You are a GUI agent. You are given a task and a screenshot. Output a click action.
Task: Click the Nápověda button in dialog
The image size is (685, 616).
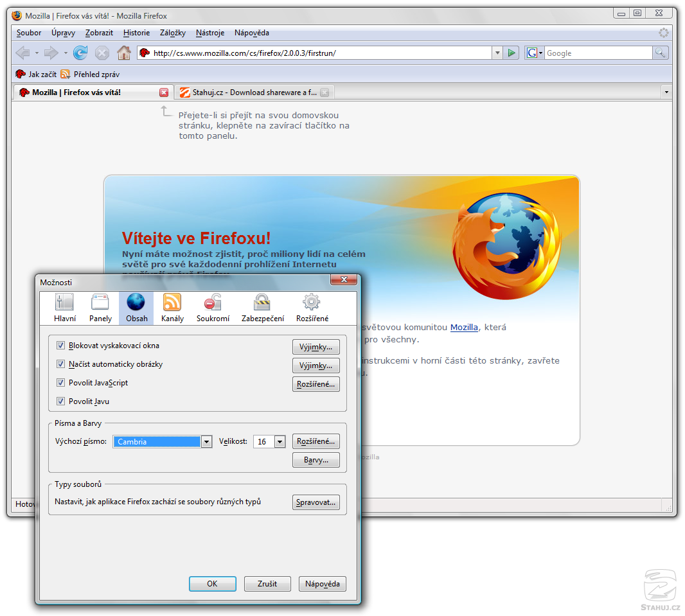[323, 584]
